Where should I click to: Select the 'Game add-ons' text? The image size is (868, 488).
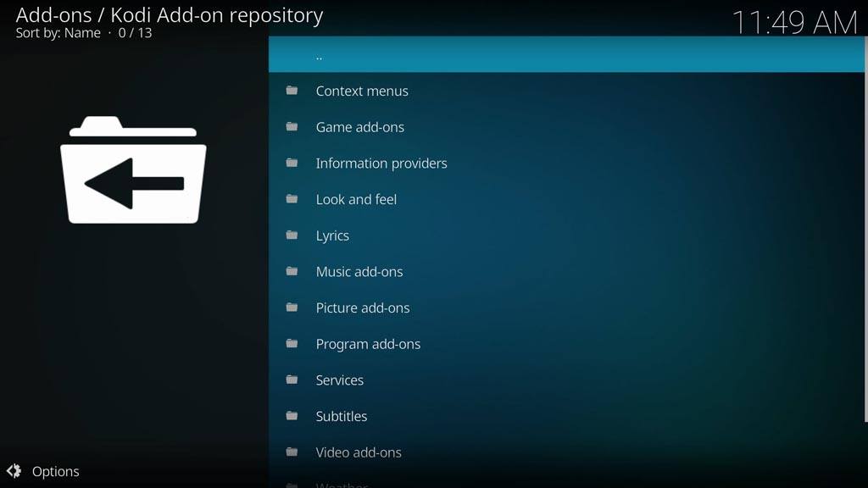(359, 127)
